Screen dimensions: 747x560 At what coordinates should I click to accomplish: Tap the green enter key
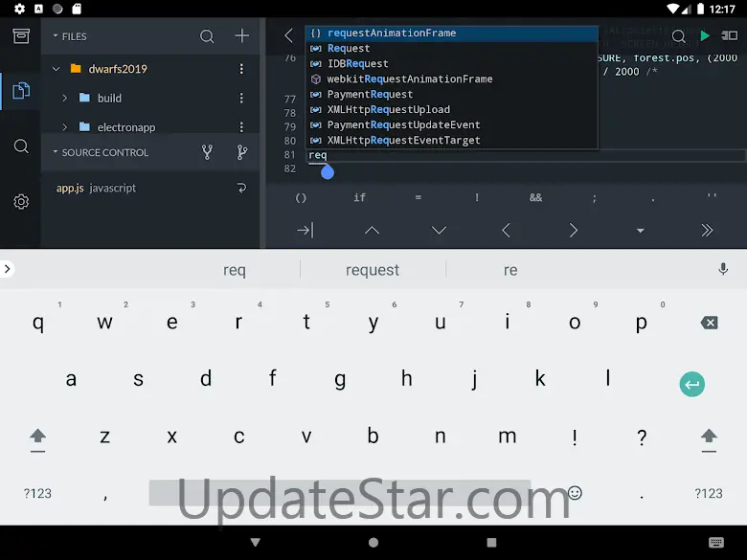pyautogui.click(x=692, y=384)
